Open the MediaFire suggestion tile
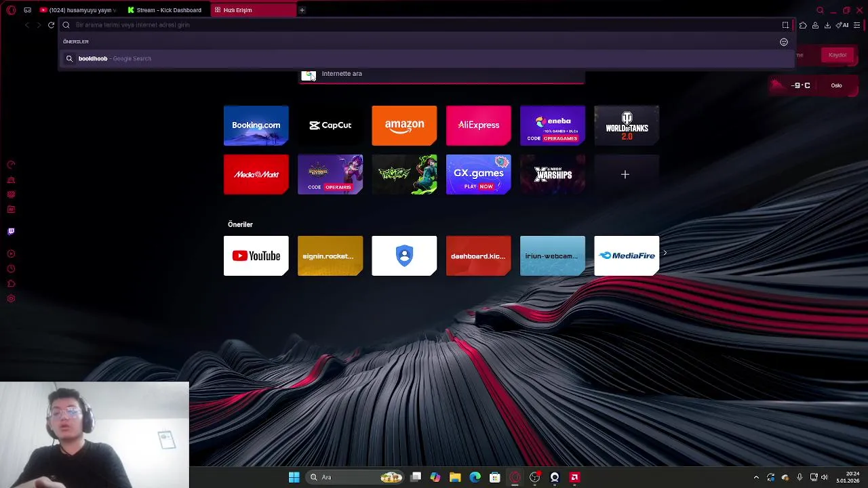868x488 pixels. coord(627,256)
